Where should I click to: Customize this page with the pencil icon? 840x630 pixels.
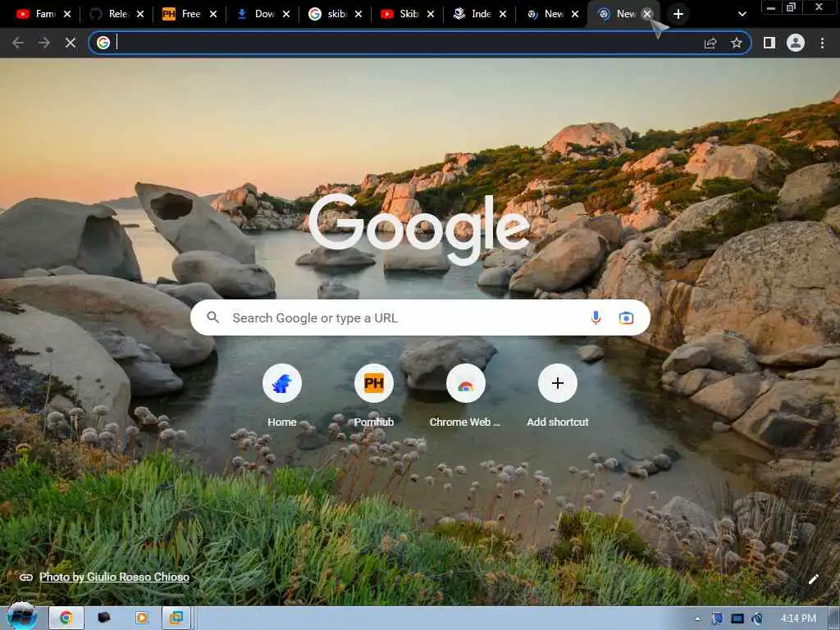(813, 579)
